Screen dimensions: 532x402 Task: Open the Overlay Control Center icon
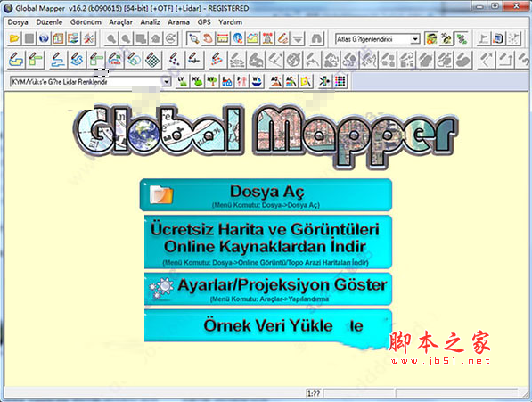(x=58, y=38)
